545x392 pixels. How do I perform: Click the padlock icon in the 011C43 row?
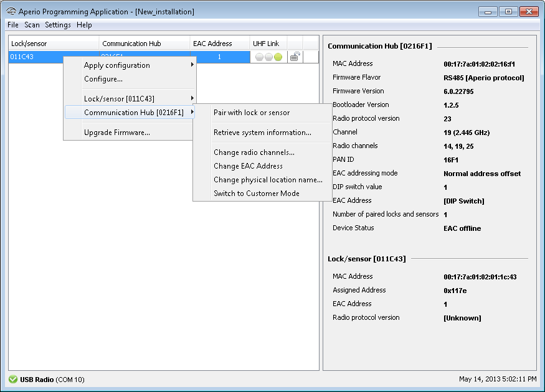(x=295, y=57)
